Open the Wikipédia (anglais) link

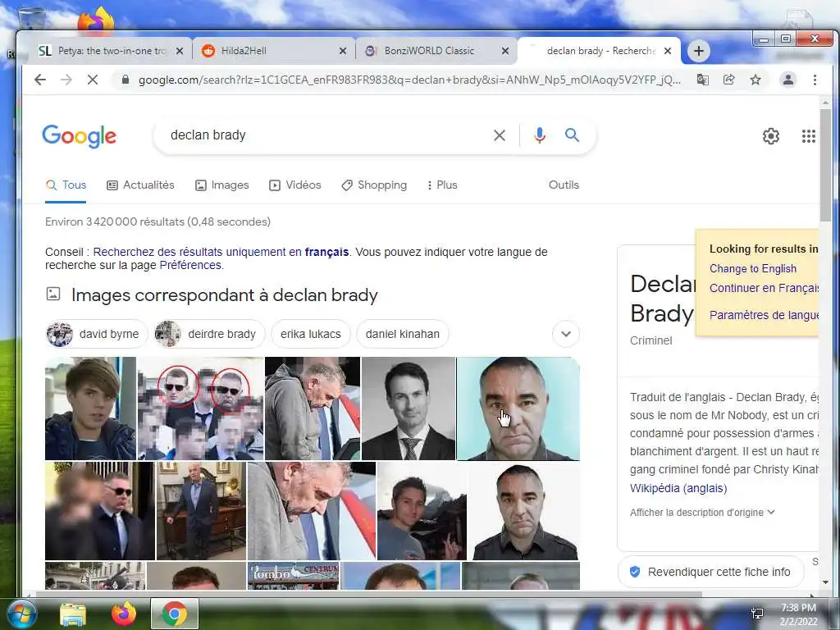click(x=678, y=488)
